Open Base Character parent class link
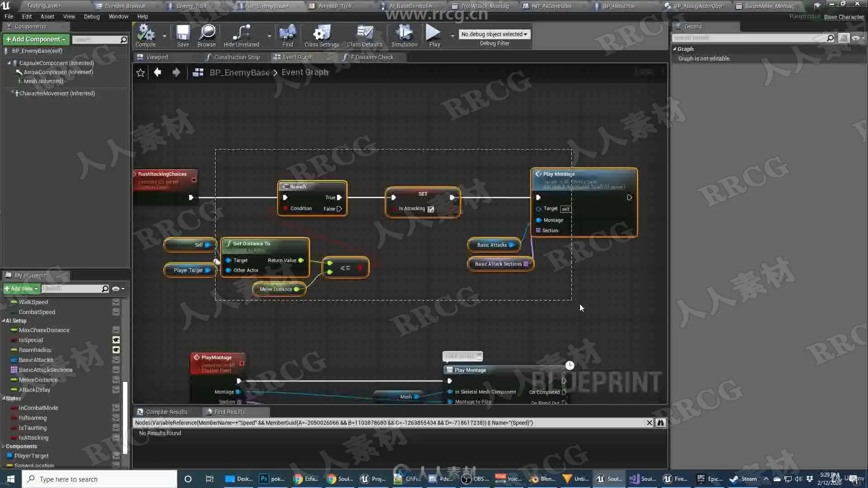 [x=844, y=17]
